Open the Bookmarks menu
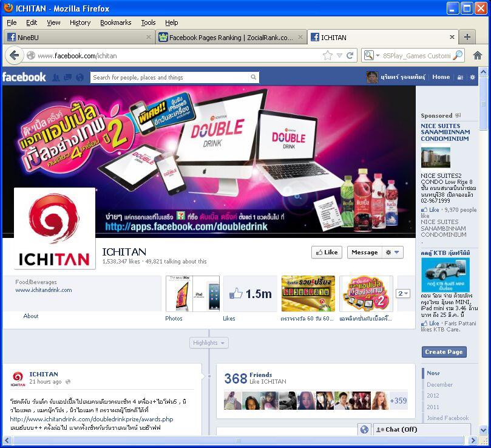 point(115,22)
